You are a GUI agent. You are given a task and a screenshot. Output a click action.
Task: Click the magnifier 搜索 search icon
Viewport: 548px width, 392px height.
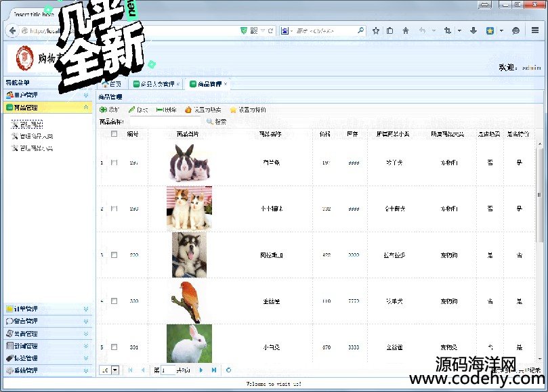point(210,121)
